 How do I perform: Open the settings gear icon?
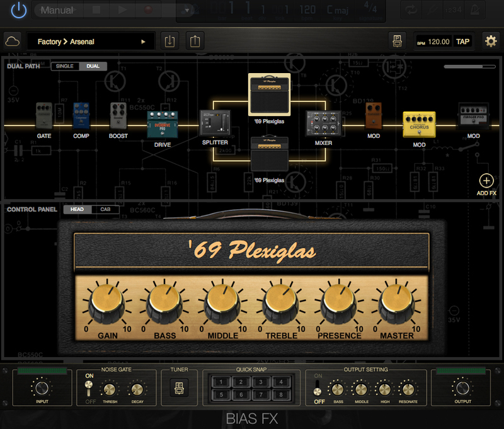491,41
